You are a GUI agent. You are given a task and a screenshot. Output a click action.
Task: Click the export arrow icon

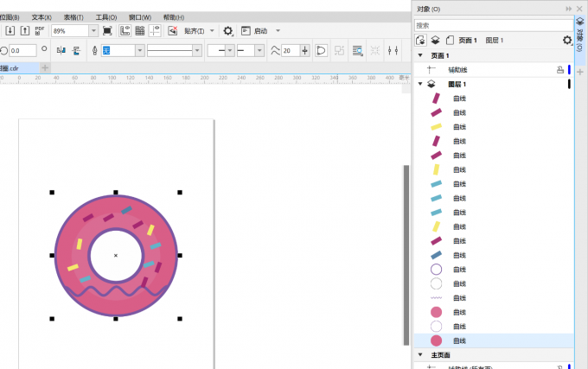pos(25,31)
